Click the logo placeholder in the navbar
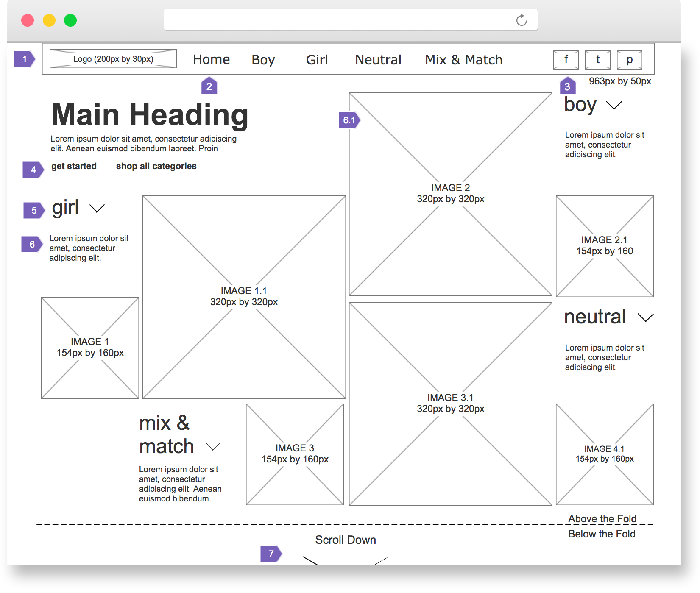 click(x=113, y=59)
